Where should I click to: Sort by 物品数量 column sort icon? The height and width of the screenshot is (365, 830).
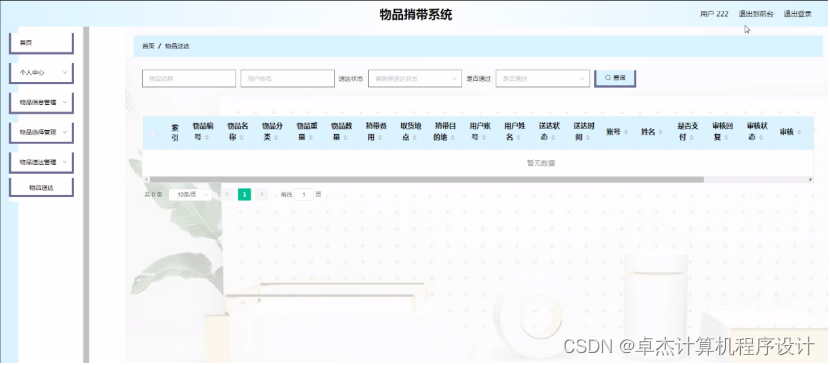coord(345,137)
